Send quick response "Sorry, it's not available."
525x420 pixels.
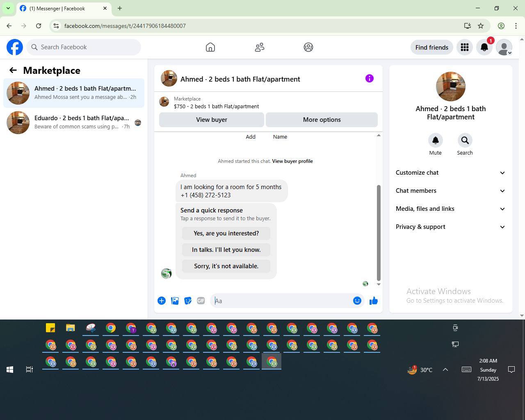pos(226,266)
